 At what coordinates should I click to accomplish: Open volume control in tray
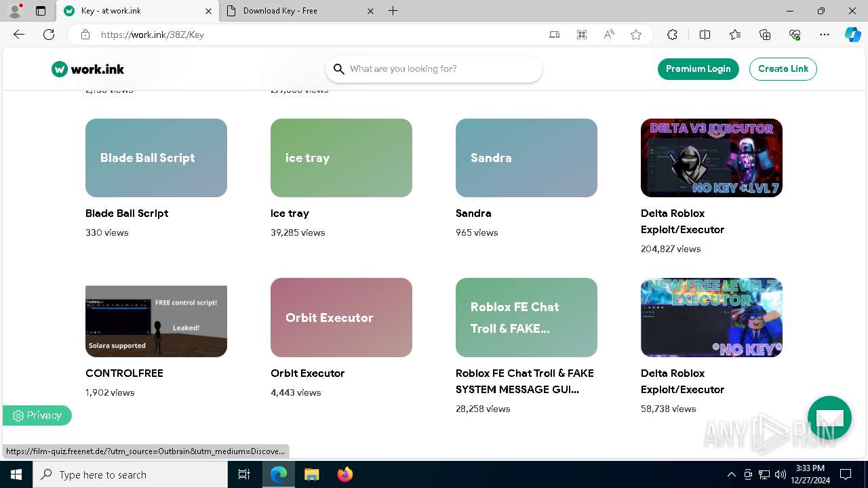(781, 474)
